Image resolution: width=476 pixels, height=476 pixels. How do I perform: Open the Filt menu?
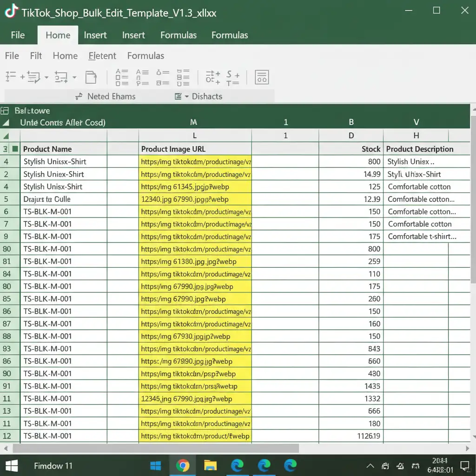coord(36,56)
